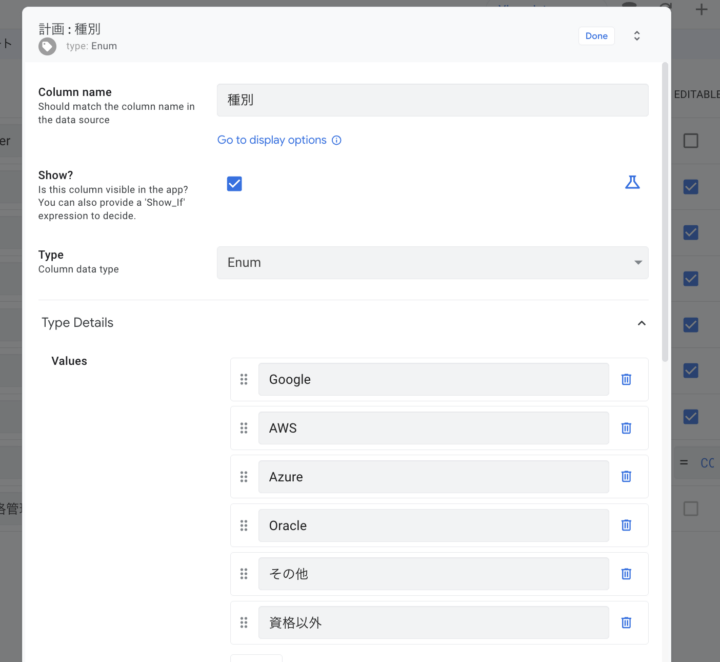Click the flask expression icon for Show
Viewport: 720px width, 662px height.
[632, 183]
